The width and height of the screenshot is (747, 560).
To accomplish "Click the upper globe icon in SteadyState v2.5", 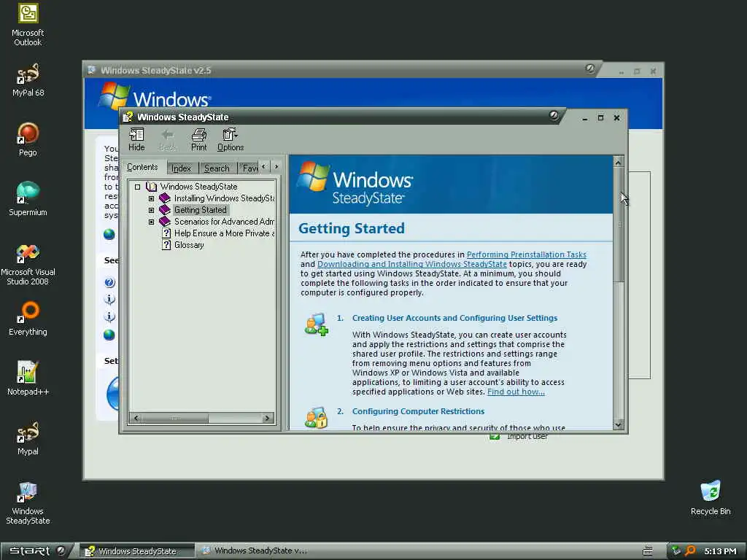I will tap(109, 234).
